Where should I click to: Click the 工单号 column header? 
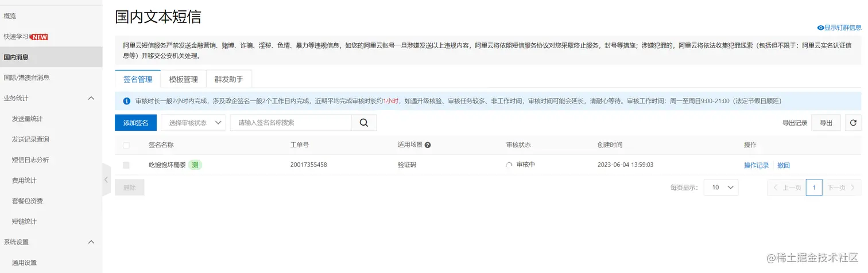click(x=300, y=145)
